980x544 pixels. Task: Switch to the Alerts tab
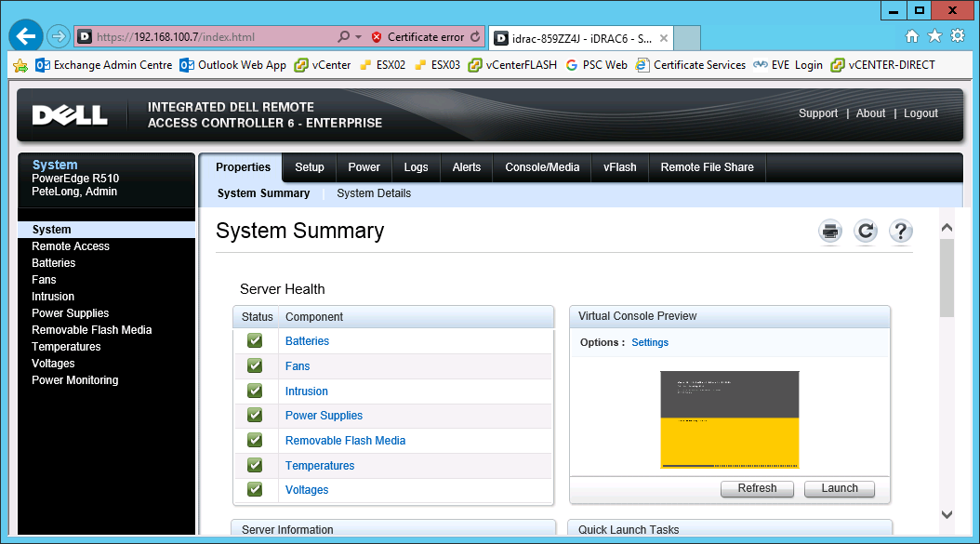coord(466,167)
